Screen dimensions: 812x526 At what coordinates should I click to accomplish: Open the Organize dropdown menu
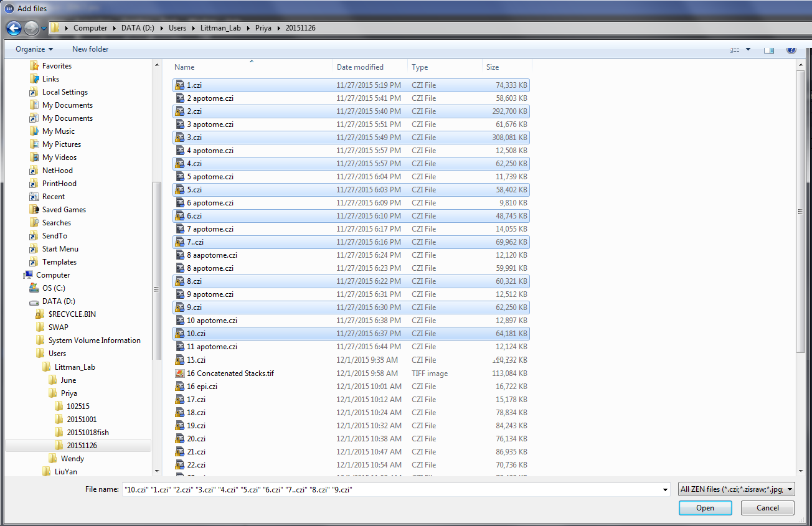click(34, 49)
